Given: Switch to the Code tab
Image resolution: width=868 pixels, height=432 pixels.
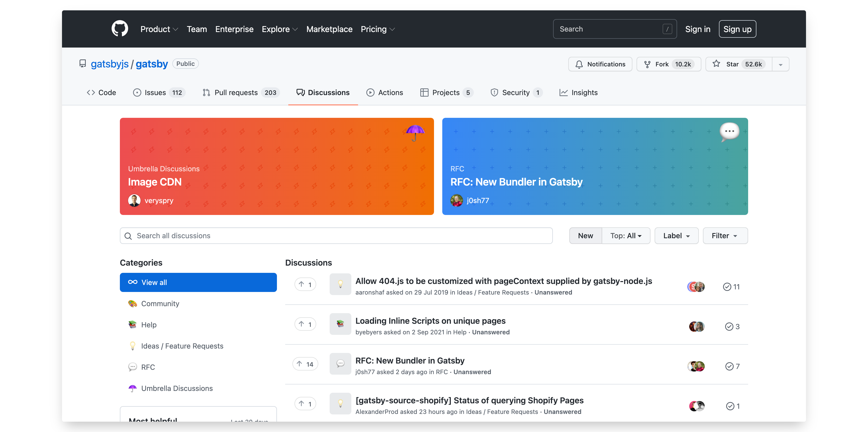Looking at the screenshot, I should [101, 92].
